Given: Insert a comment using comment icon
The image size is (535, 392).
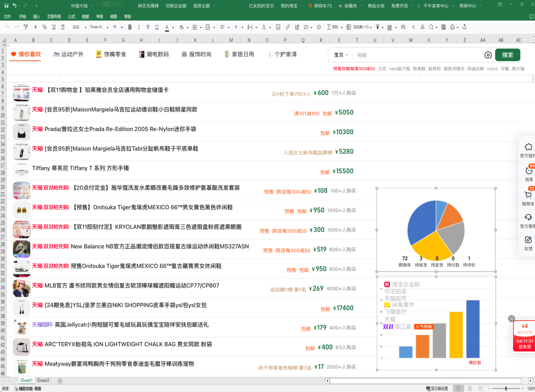Looking at the screenshot, I should [306, 27].
